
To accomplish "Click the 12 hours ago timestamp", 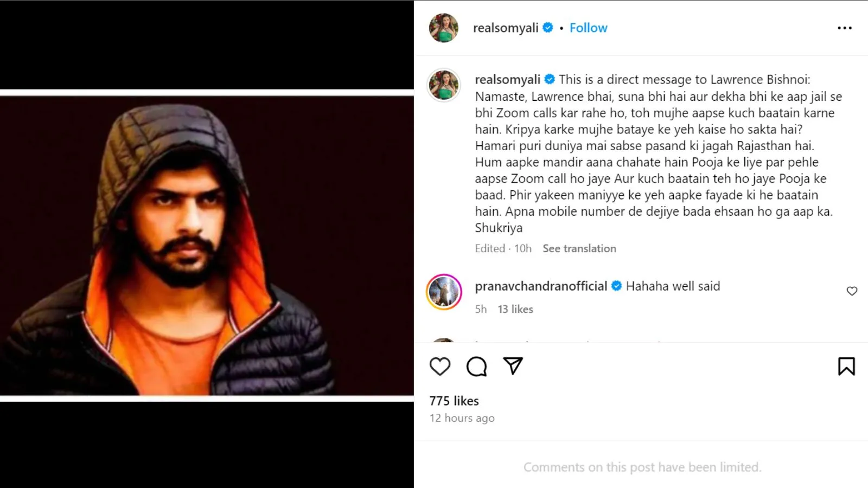I will [x=462, y=418].
